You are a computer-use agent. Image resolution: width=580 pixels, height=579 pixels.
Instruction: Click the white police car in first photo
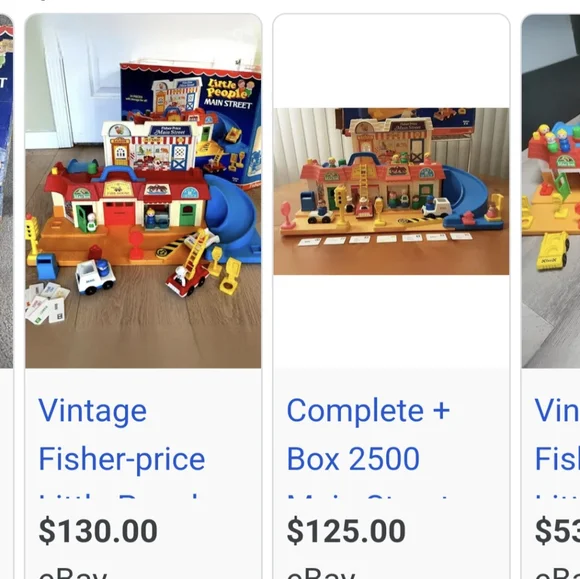(x=95, y=276)
